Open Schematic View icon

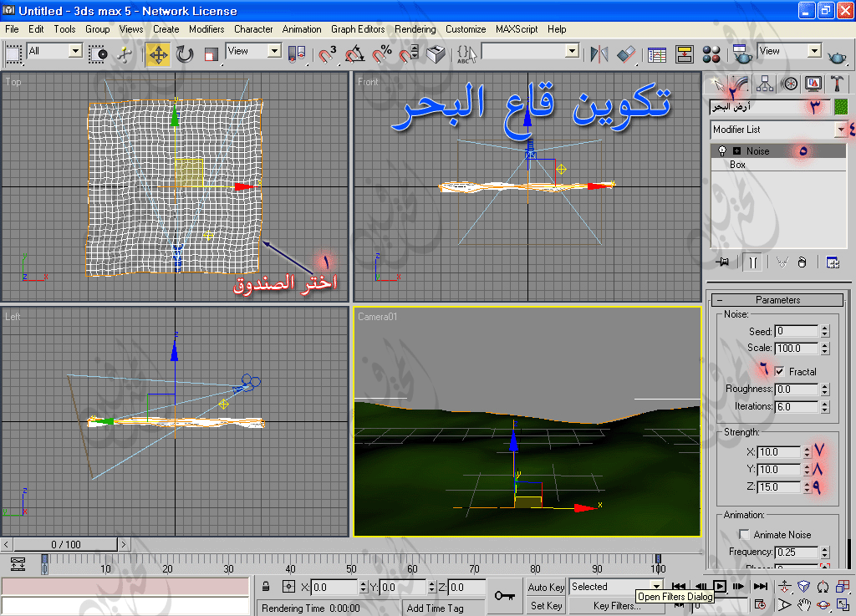(684, 54)
